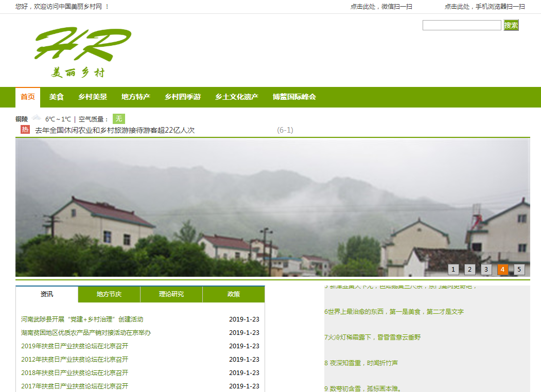Click the weather cloud icon beside 铜陵
Viewport: 541px width, 392px height.
pyautogui.click(x=37, y=118)
